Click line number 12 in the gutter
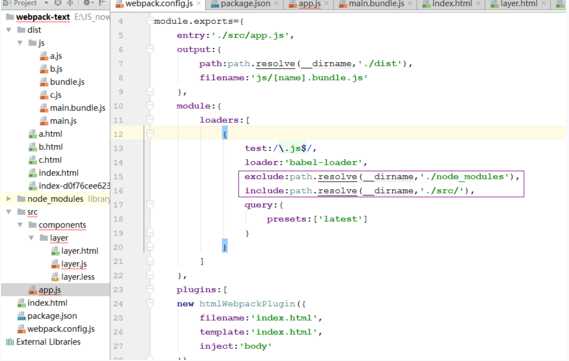 118,135
